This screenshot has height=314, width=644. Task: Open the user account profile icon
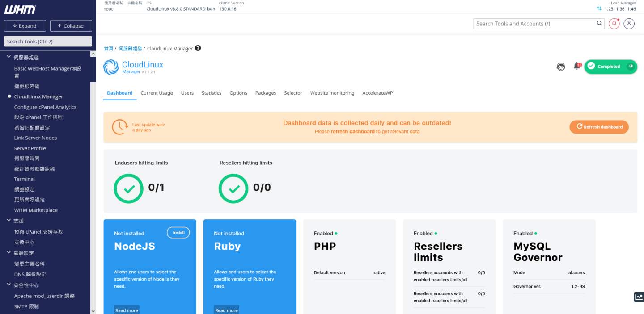629,24
